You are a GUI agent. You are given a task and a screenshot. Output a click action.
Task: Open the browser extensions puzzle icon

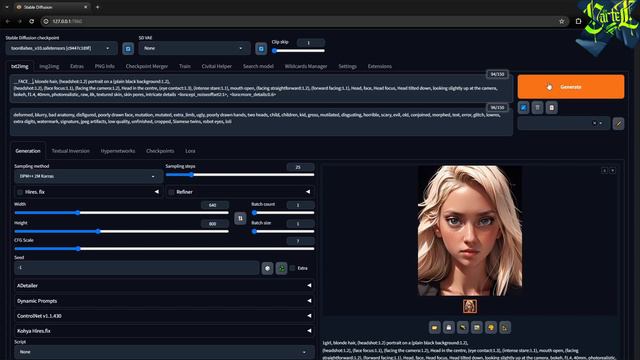(x=578, y=21)
